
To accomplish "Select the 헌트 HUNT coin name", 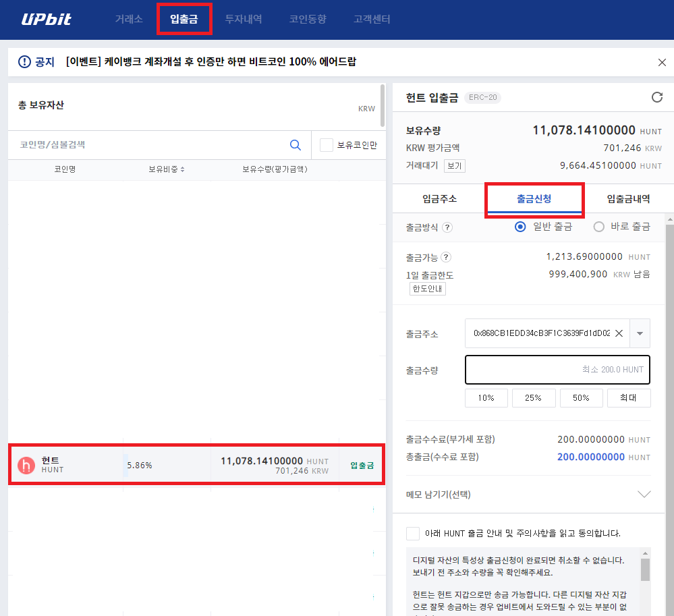I will [x=53, y=465].
